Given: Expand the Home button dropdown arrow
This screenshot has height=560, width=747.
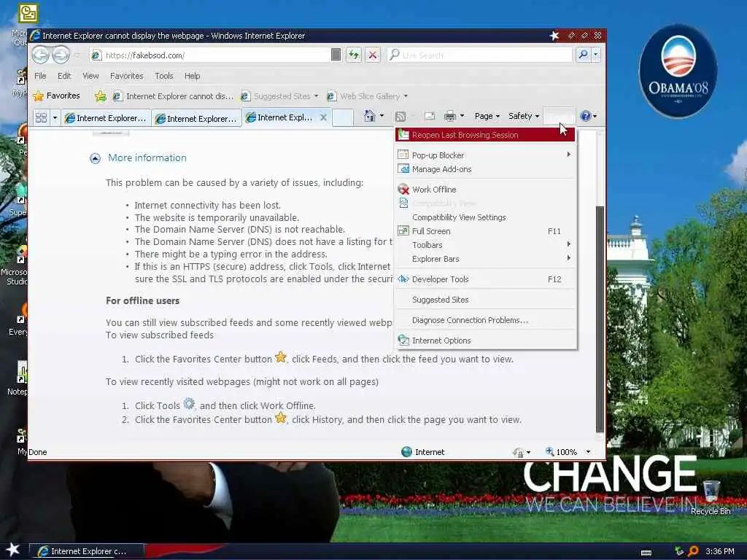Looking at the screenshot, I should click(x=382, y=116).
